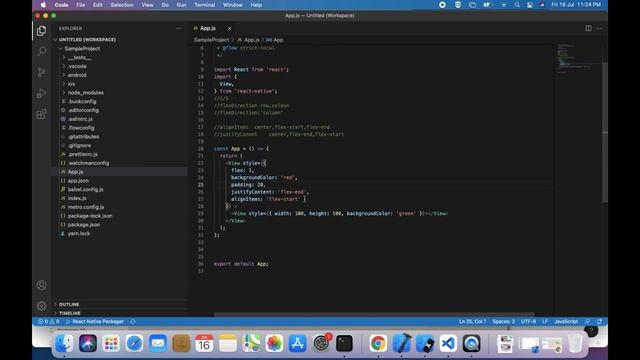Click Ln 25, Col 7 cursor position
The width and height of the screenshot is (640, 360).
click(472, 322)
